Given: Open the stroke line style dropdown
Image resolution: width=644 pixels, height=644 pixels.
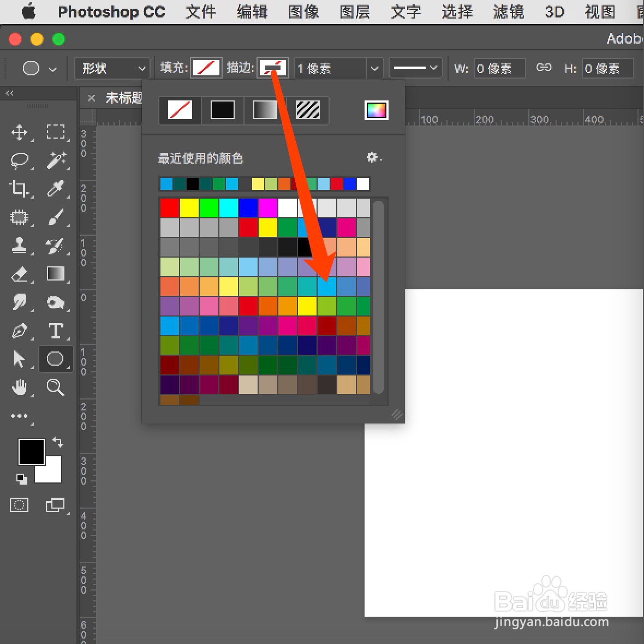Looking at the screenshot, I should pos(415,68).
